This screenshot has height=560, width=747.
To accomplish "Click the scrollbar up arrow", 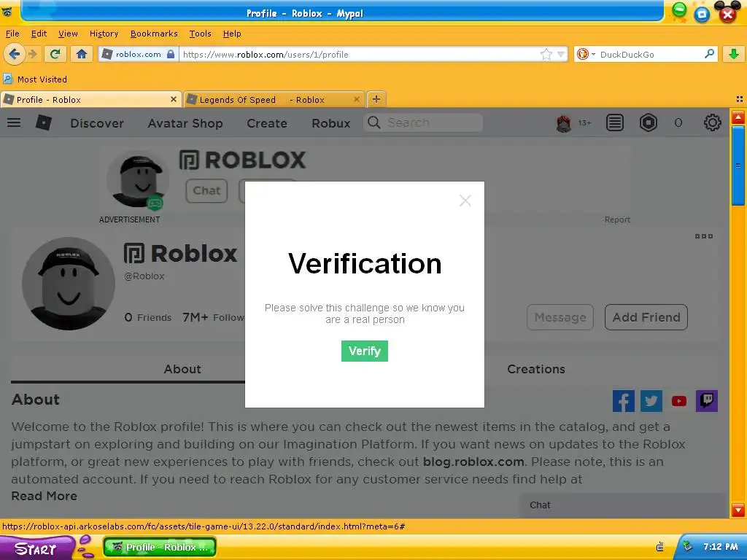I will pos(738,117).
